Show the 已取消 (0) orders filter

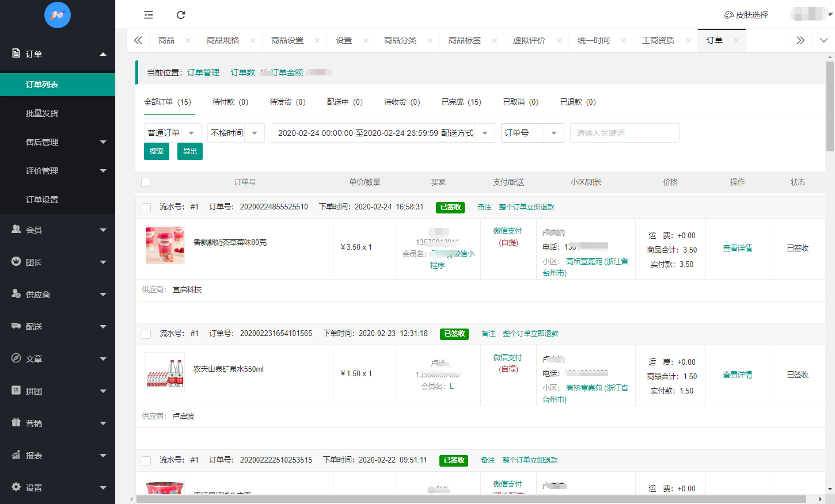coord(521,102)
